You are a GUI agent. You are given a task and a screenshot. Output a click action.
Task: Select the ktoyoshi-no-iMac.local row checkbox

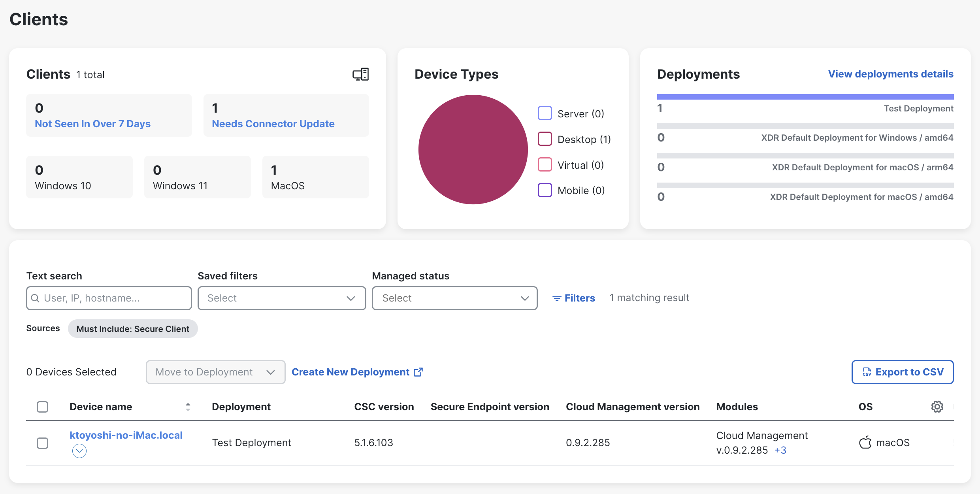42,443
